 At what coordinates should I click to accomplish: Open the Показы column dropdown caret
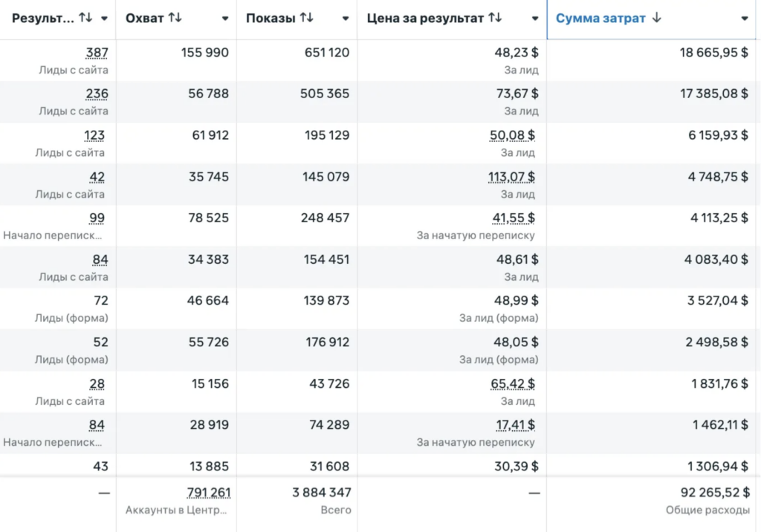(x=346, y=19)
